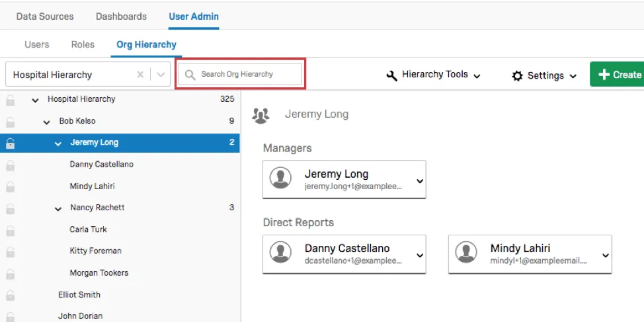This screenshot has height=322, width=644.
Task: Switch to the Dashboards tab
Action: tap(121, 16)
